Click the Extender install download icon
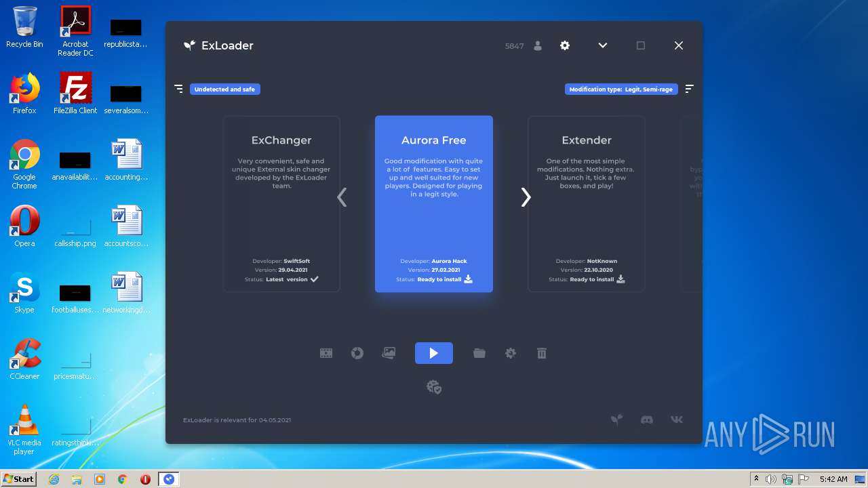 [x=620, y=279]
